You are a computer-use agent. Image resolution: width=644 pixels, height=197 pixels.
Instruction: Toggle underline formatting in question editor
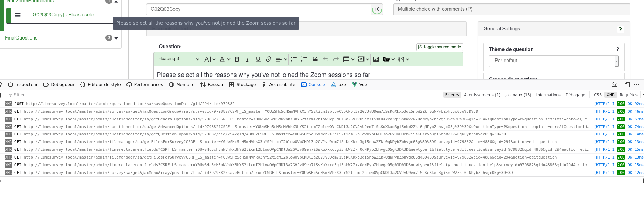point(258,59)
